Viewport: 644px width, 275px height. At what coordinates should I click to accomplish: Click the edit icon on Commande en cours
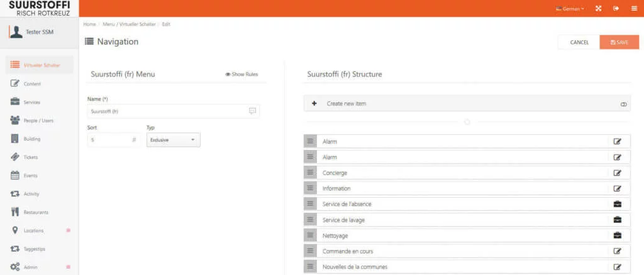pos(617,251)
